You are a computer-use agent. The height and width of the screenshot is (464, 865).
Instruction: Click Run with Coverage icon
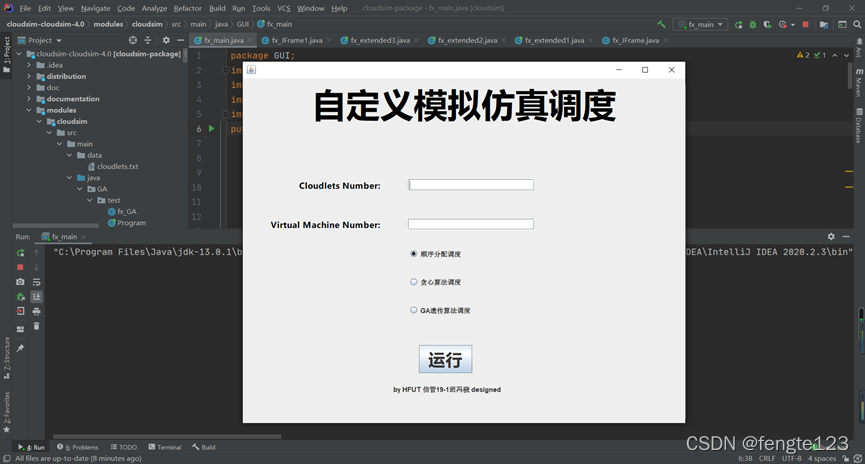[x=767, y=24]
